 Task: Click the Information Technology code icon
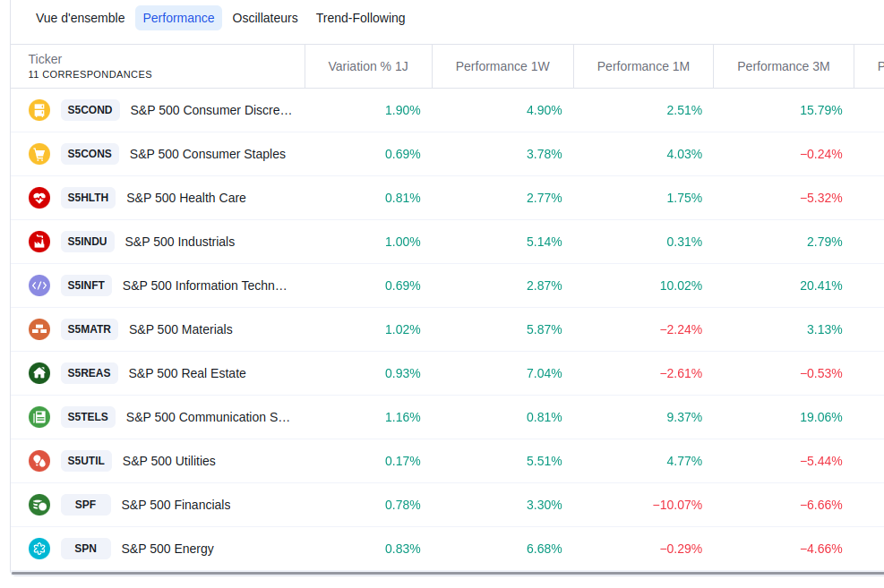pos(39,285)
